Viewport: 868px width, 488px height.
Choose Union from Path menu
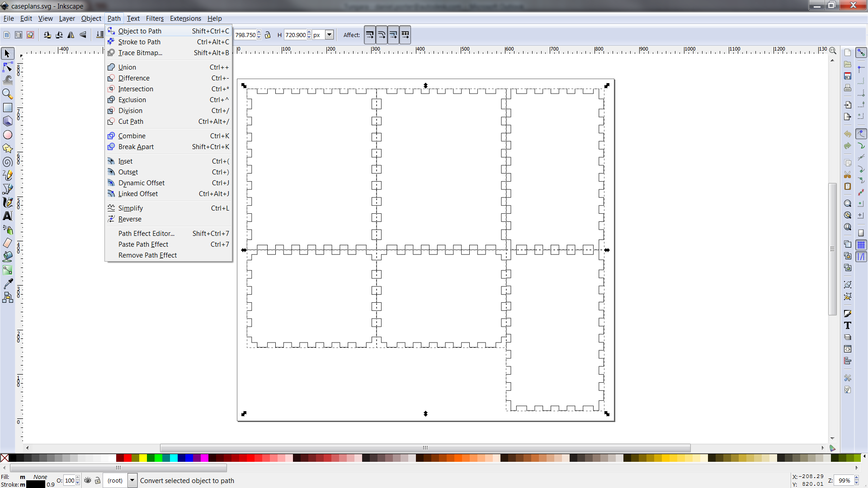click(169, 67)
